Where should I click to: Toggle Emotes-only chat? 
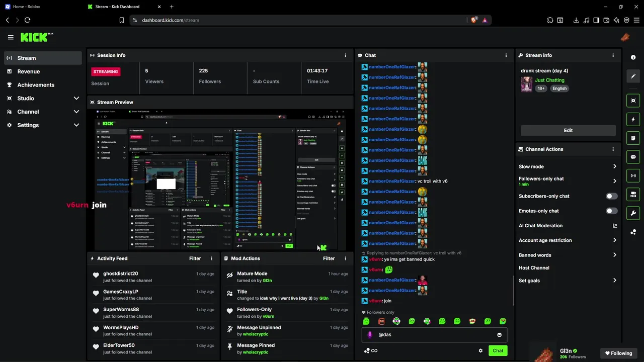click(611, 211)
